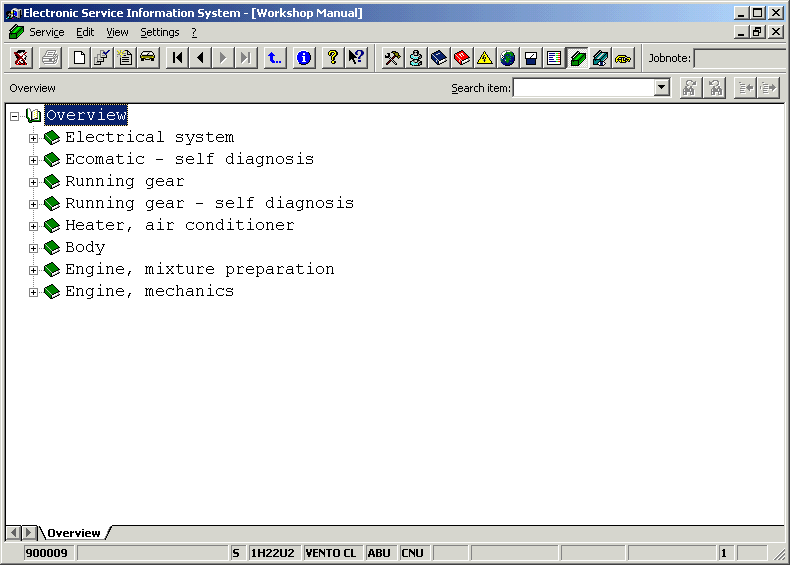Select the Overview bottom tab
Viewport: 790px width, 565px height.
pos(74,533)
